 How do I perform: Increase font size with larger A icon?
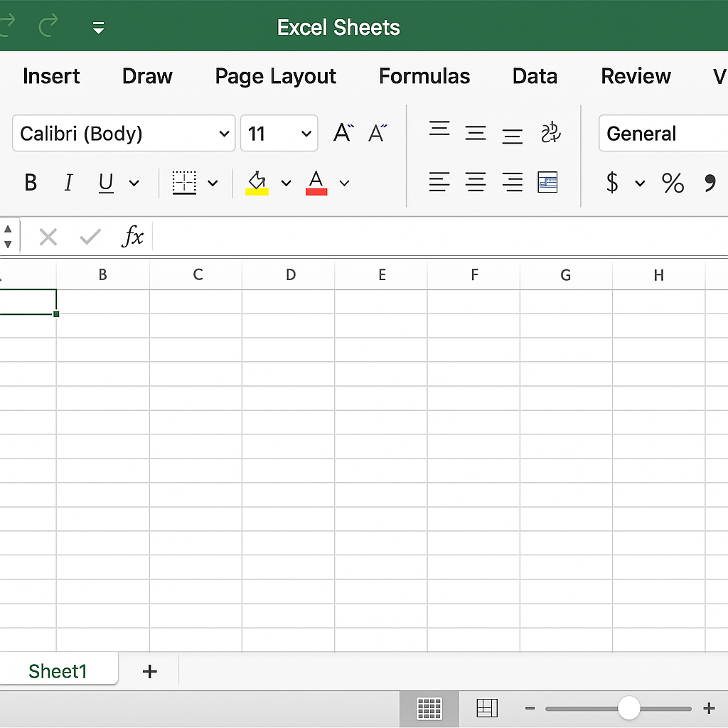tap(343, 133)
